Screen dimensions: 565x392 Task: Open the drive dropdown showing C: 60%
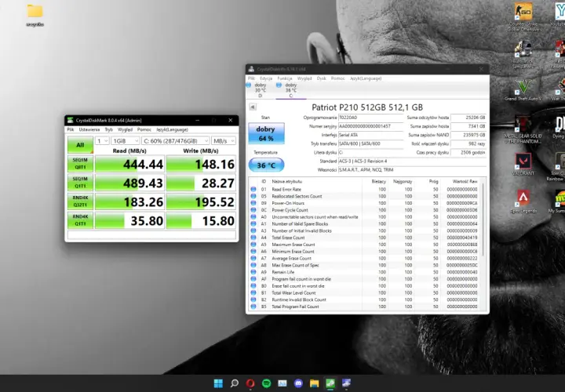(176, 141)
